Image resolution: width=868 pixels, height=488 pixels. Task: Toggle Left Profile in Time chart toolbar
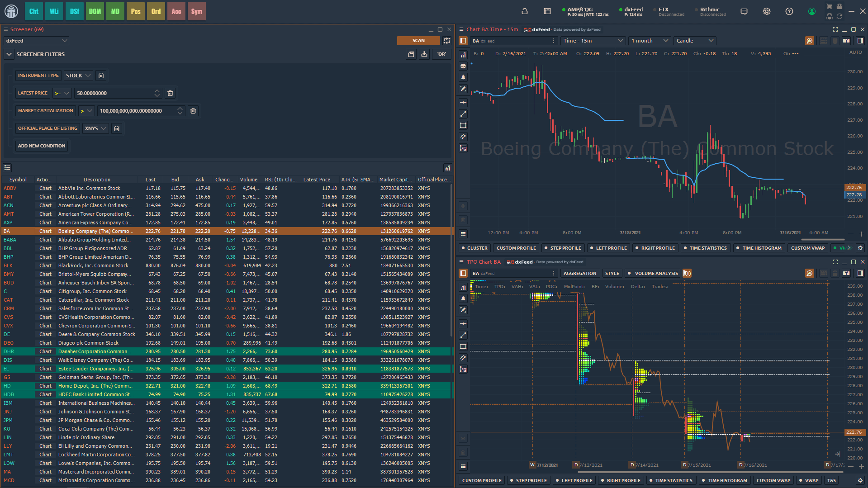coord(608,248)
